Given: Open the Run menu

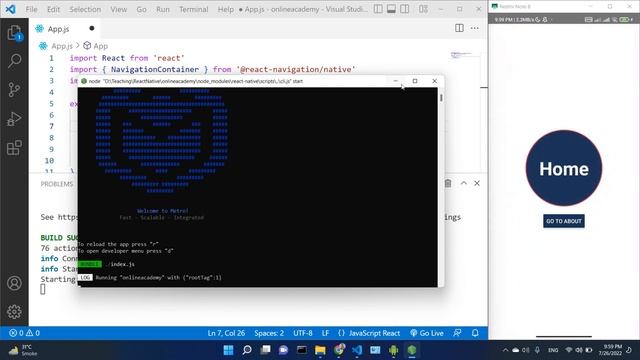Looking at the screenshot, I should pos(163,9).
